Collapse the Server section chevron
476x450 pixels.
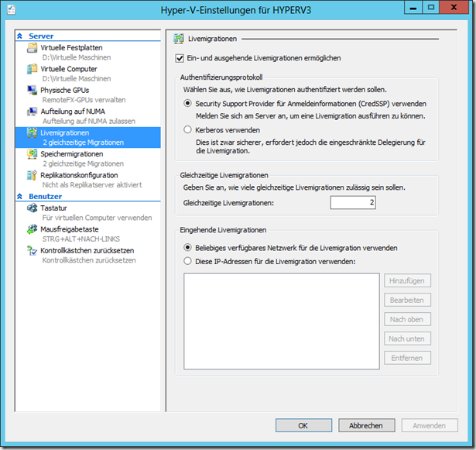(x=20, y=36)
